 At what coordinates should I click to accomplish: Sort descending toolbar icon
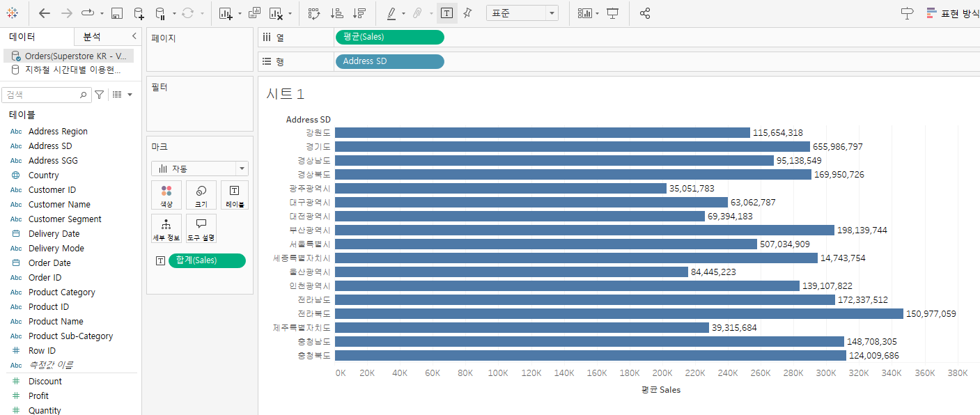tap(359, 13)
